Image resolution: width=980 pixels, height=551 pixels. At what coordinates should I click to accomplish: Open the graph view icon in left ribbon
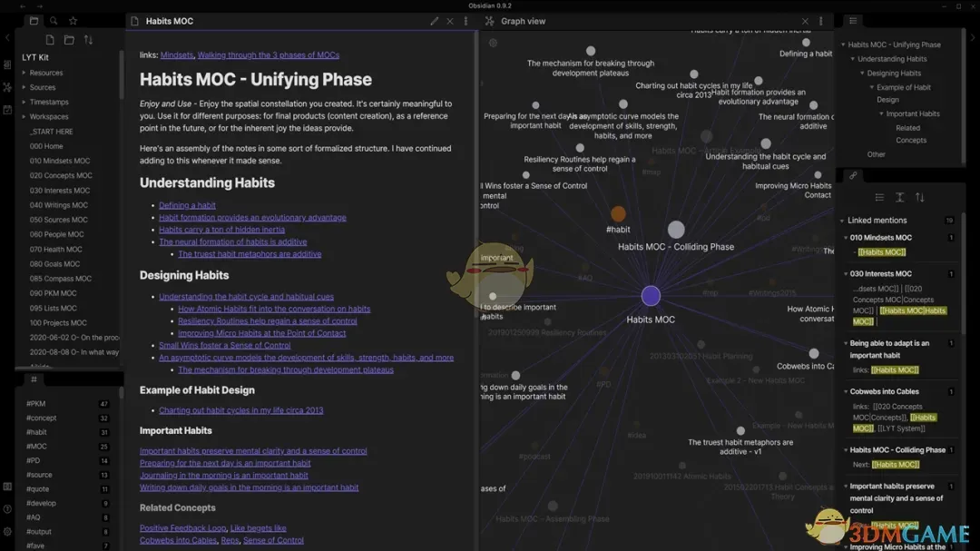7,87
